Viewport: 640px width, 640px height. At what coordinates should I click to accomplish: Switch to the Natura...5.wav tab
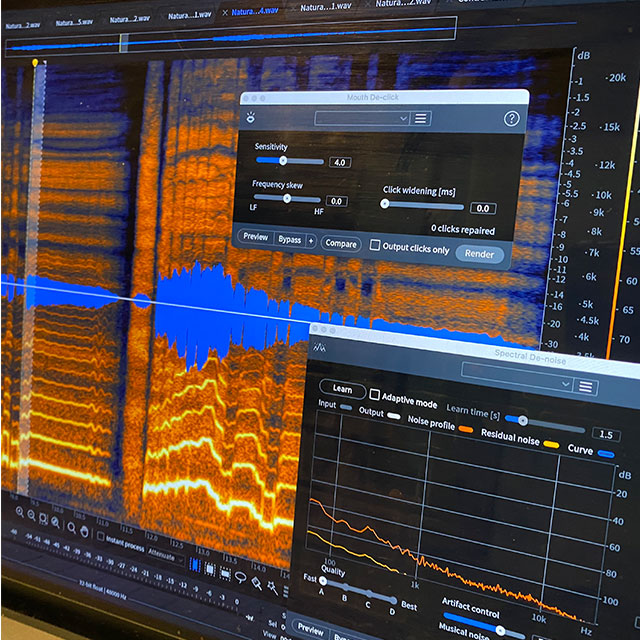point(77,20)
